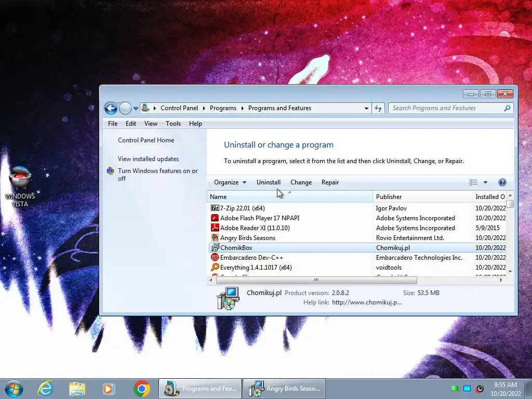Click the search magnifier icon
This screenshot has width=532, height=399.
[507, 108]
